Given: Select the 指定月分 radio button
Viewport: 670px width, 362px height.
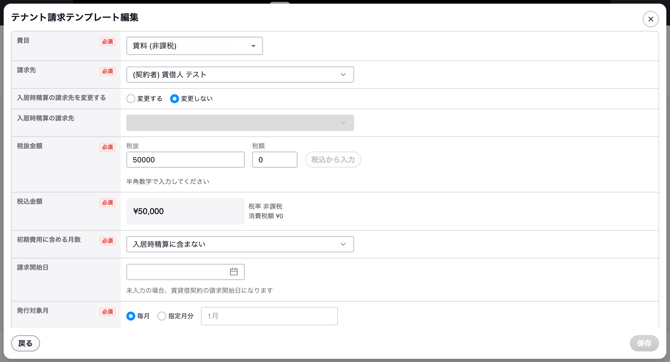Looking at the screenshot, I should (x=162, y=316).
